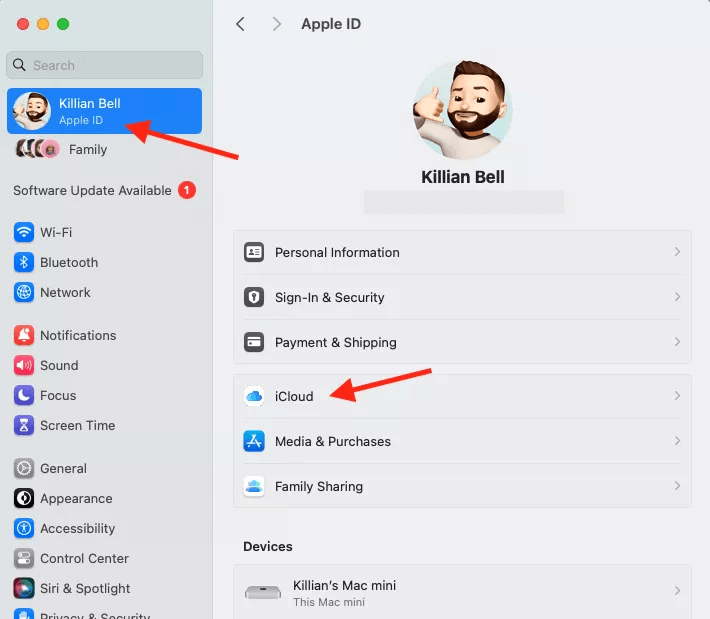The image size is (710, 619).
Task: Go back with the left chevron
Action: 240,24
